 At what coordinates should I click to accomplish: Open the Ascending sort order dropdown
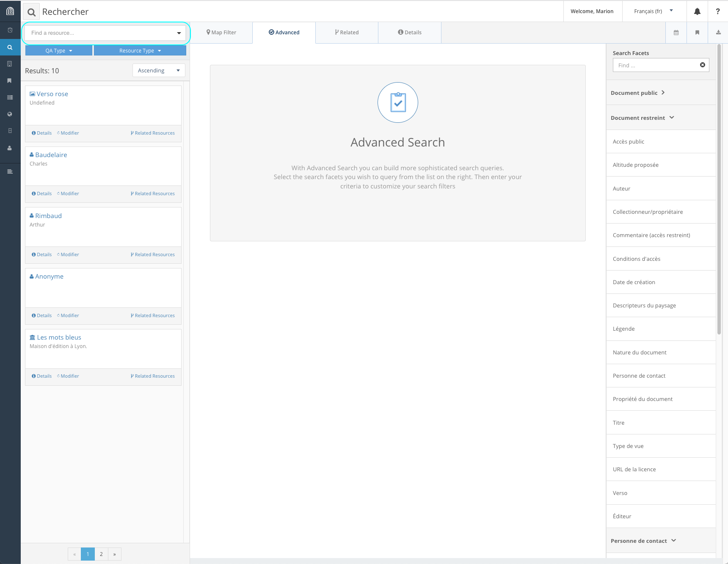(x=159, y=71)
